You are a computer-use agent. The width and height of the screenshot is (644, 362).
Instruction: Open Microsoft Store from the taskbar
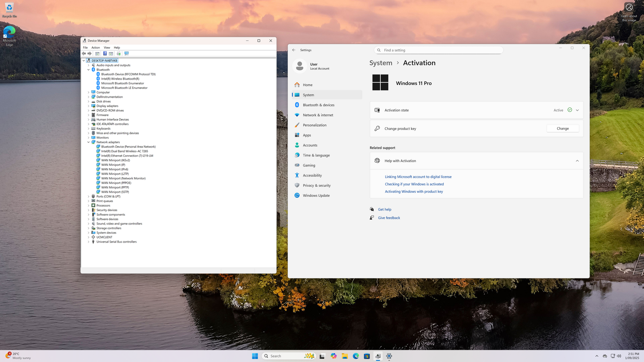click(x=367, y=356)
